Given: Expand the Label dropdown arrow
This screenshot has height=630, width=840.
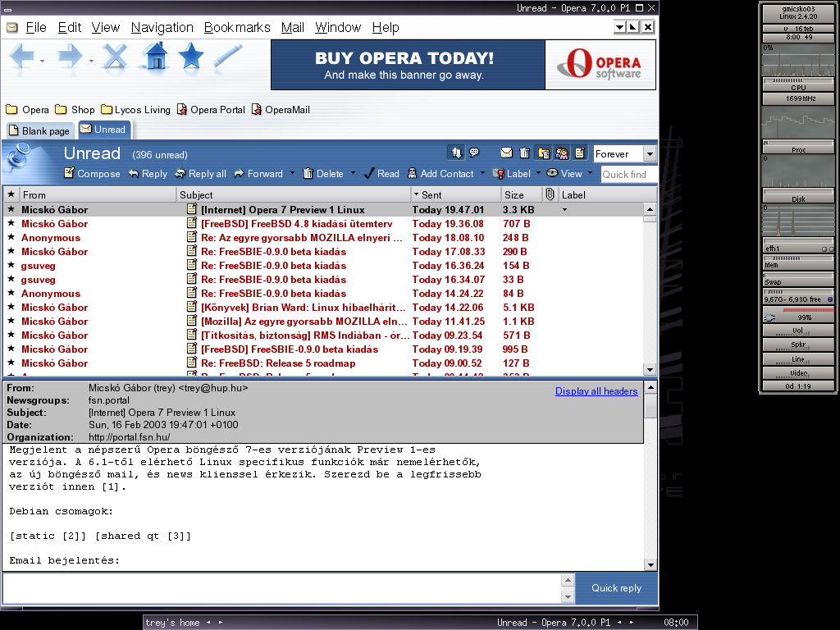Looking at the screenshot, I should [x=538, y=173].
